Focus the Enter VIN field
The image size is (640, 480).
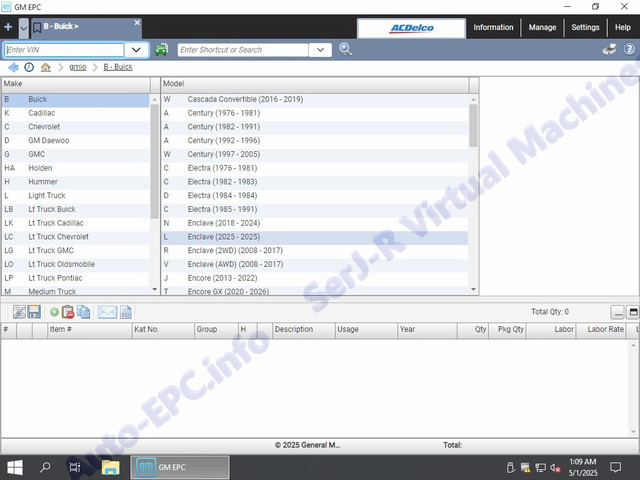point(64,50)
